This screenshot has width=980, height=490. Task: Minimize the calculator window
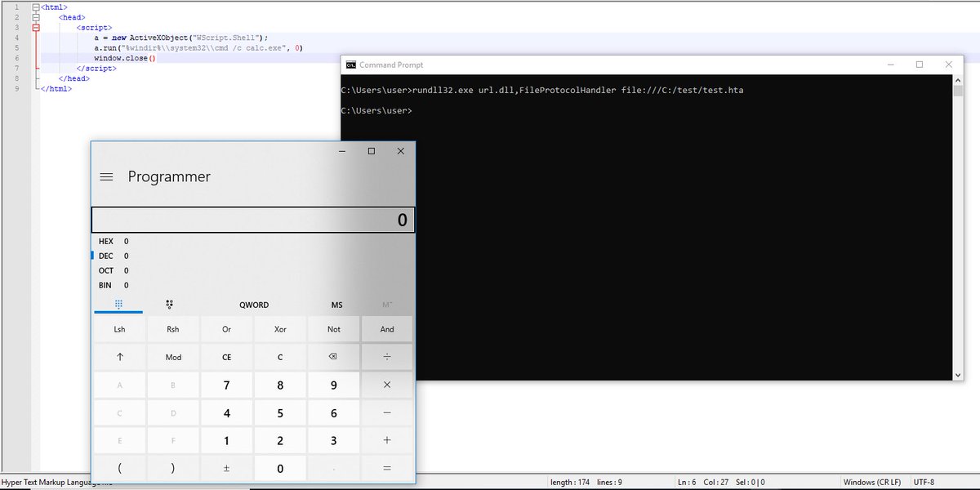[342, 151]
